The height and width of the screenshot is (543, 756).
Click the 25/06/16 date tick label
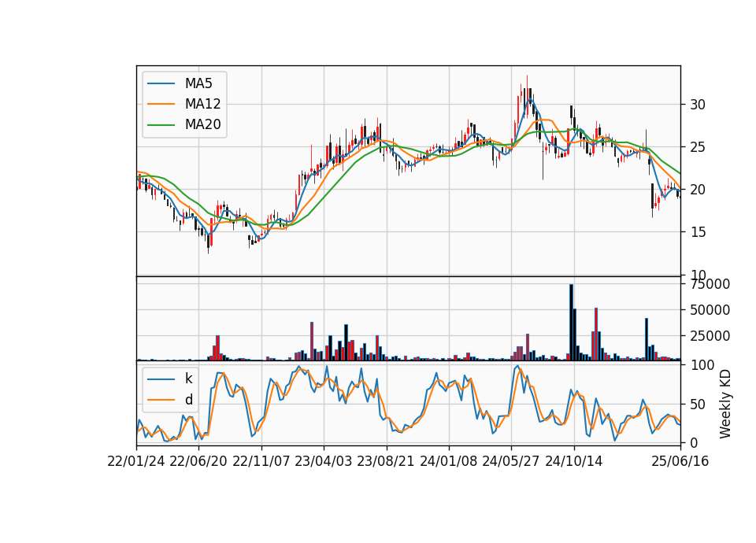(680, 461)
